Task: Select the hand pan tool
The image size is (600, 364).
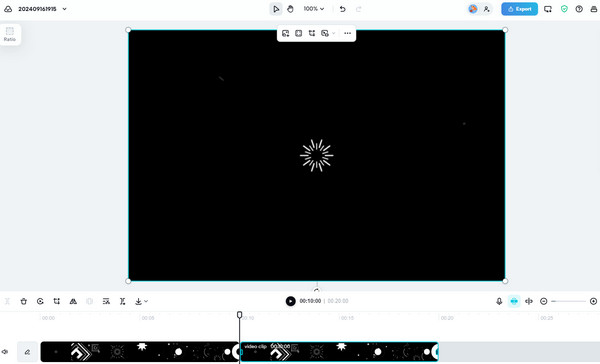Action: click(290, 9)
